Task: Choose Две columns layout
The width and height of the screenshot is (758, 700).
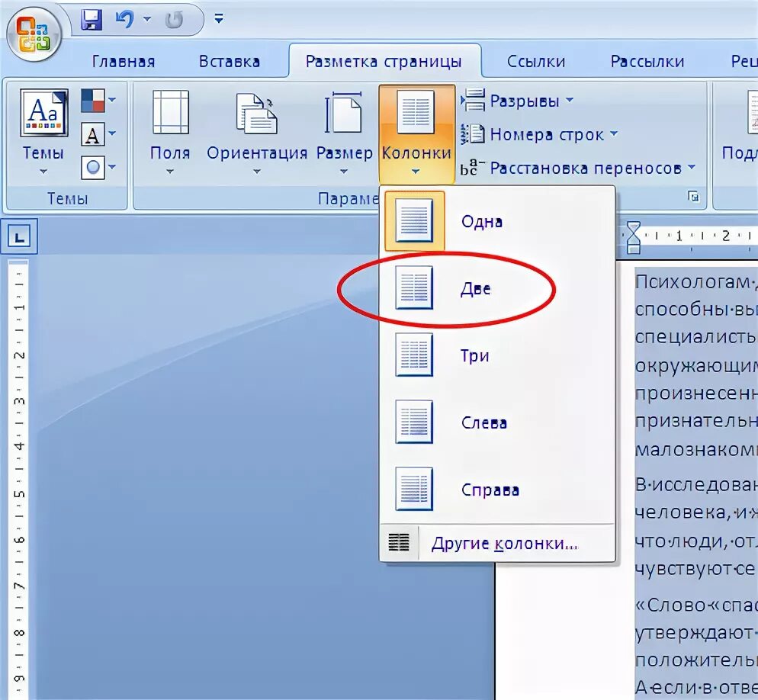Action: pyautogui.click(x=497, y=288)
